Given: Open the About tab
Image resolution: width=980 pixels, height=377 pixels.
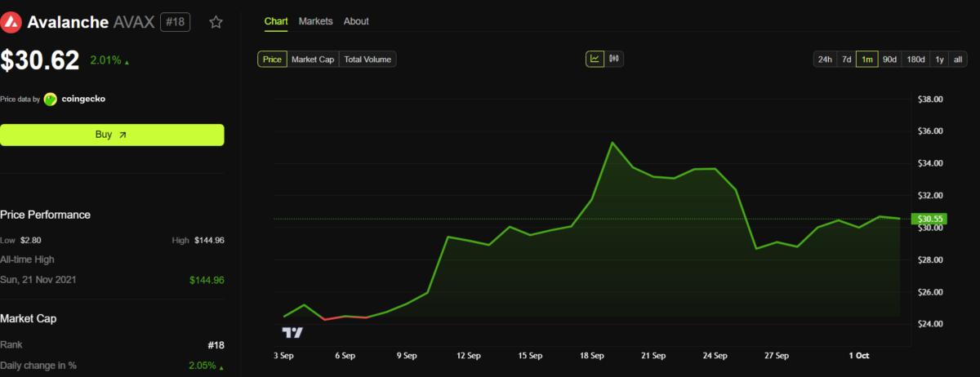Looking at the screenshot, I should (356, 21).
